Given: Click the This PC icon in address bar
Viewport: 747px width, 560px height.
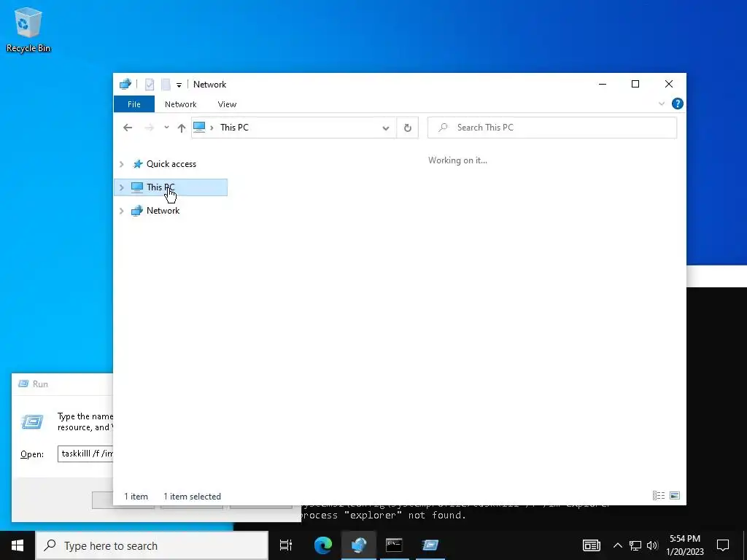Looking at the screenshot, I should [199, 127].
